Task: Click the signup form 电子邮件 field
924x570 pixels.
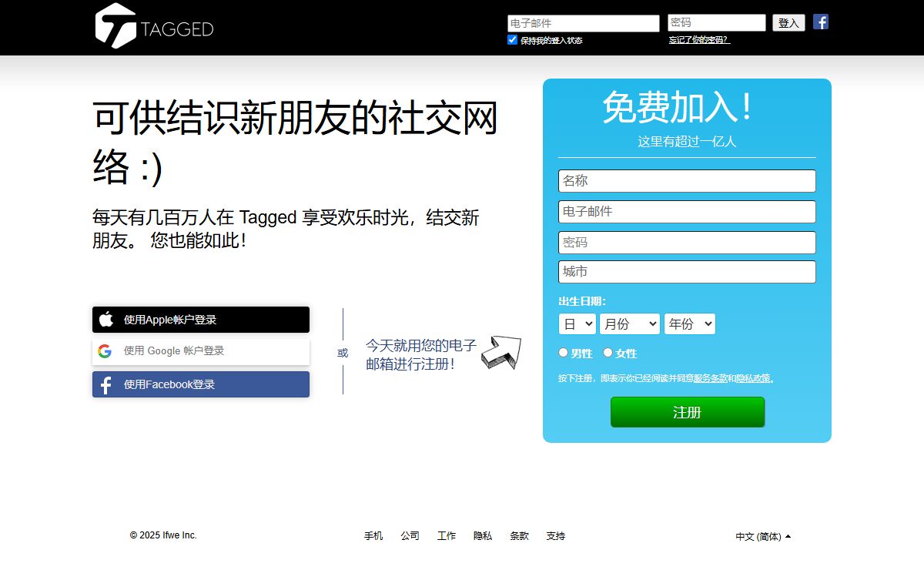Action: [687, 212]
